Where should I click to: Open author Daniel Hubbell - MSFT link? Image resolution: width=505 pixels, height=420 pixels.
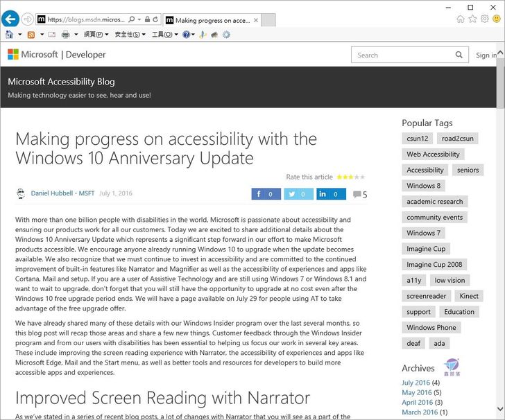pyautogui.click(x=62, y=193)
